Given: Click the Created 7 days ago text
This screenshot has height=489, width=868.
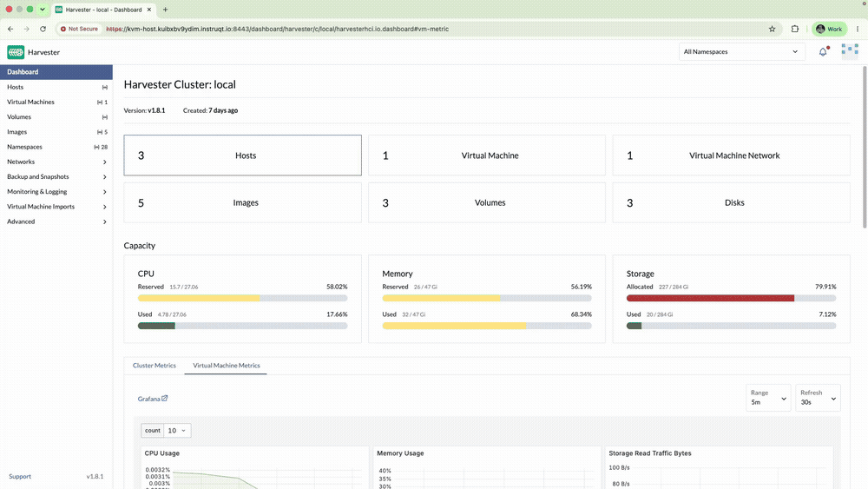Looking at the screenshot, I should point(210,110).
